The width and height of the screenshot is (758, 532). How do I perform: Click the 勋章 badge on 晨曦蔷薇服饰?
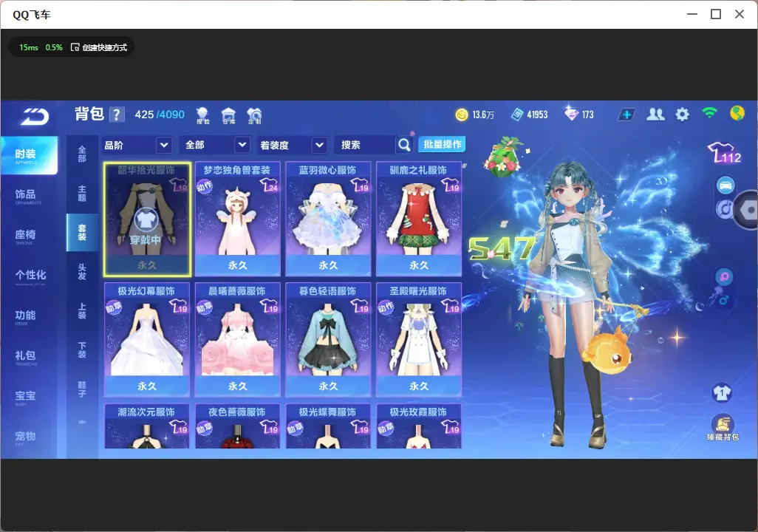204,307
